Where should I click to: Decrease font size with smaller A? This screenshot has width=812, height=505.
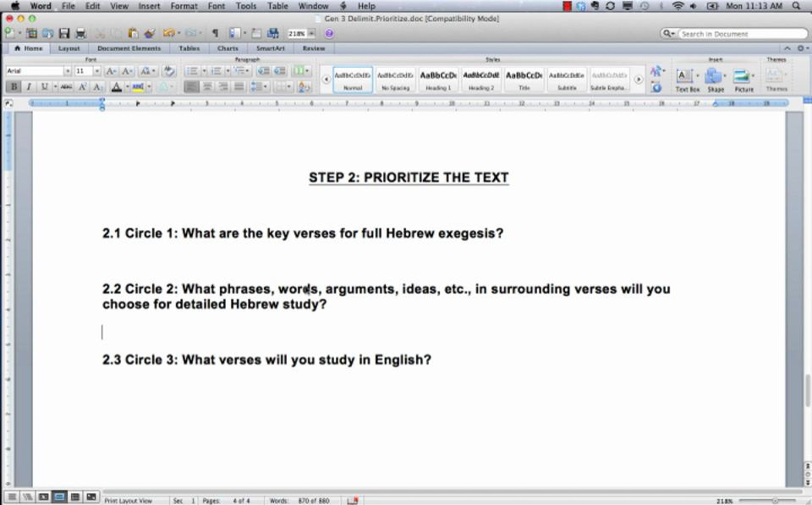(127, 71)
